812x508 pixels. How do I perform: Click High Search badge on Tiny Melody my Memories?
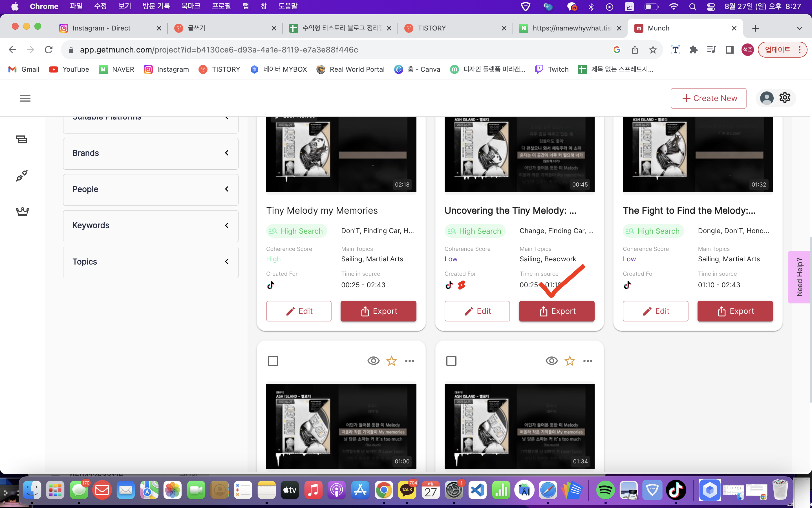click(296, 231)
